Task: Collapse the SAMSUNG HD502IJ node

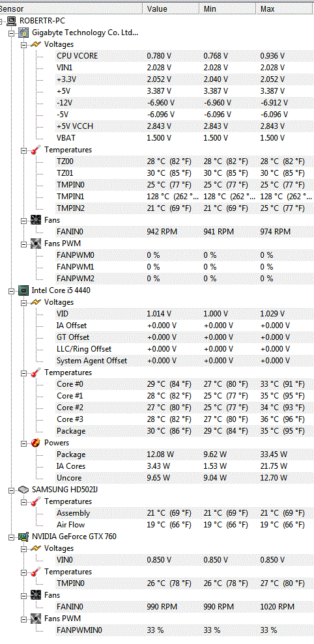Action: click(11, 490)
